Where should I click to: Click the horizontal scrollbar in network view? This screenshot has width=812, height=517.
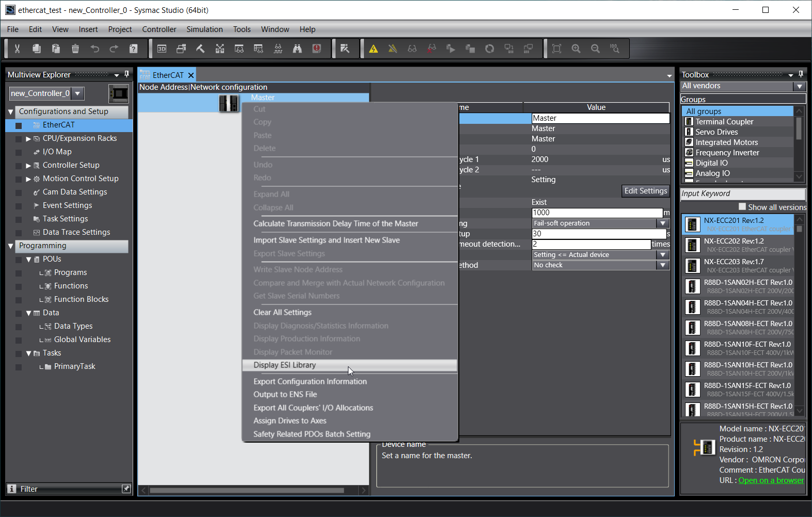pos(247,490)
